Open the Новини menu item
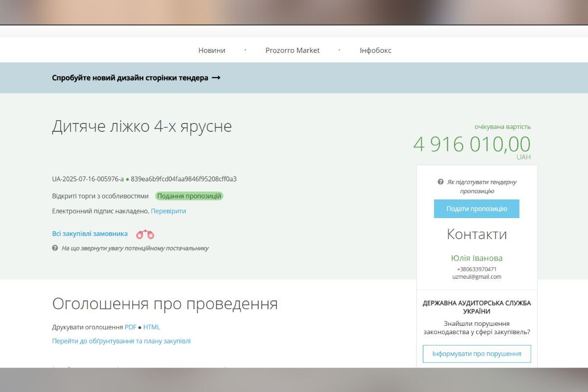Viewport: 588px width, 392px height. coord(211,50)
